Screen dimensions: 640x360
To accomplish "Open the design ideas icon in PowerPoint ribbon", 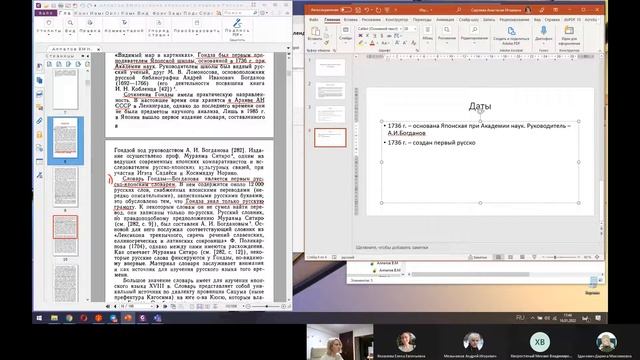I will (x=569, y=31).
